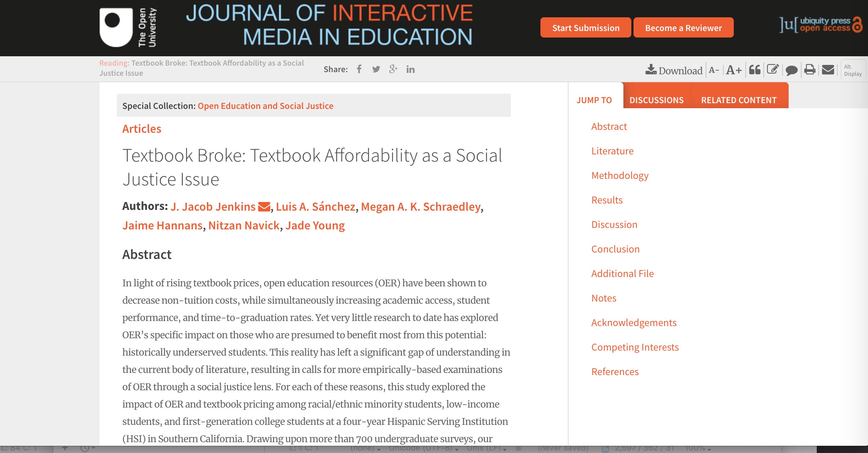Toggle Alt. Display mode
This screenshot has width=868, height=453.
(x=853, y=70)
